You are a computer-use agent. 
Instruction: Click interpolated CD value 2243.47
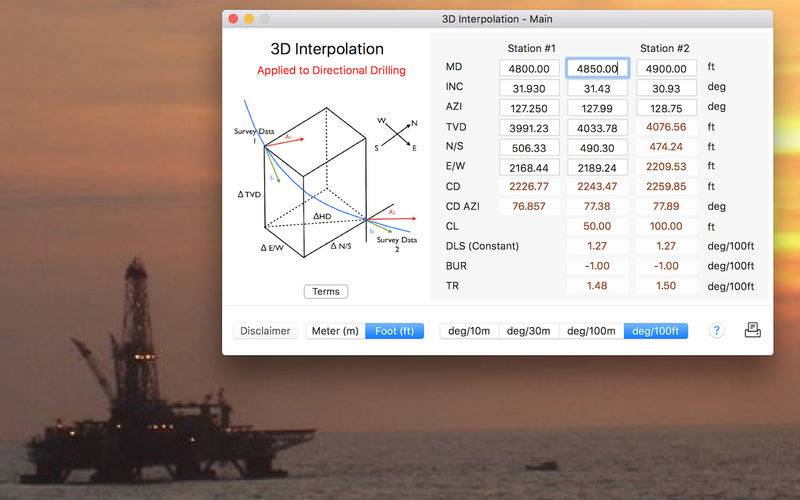(x=597, y=187)
